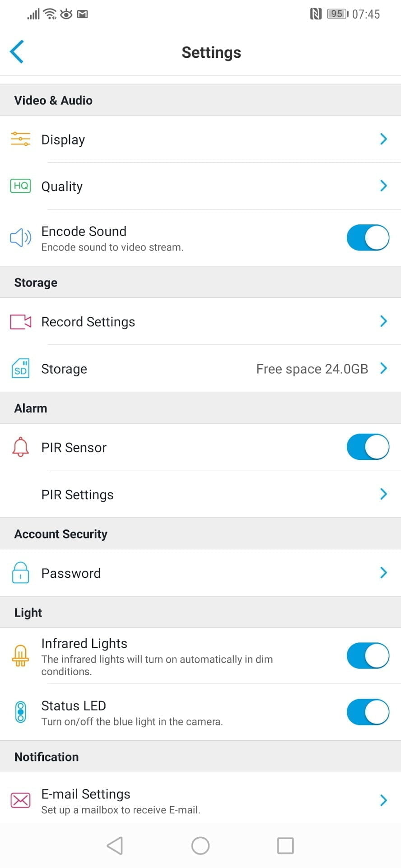This screenshot has height=868, width=401.
Task: Tap the Encode Sound speaker icon
Action: (x=20, y=237)
